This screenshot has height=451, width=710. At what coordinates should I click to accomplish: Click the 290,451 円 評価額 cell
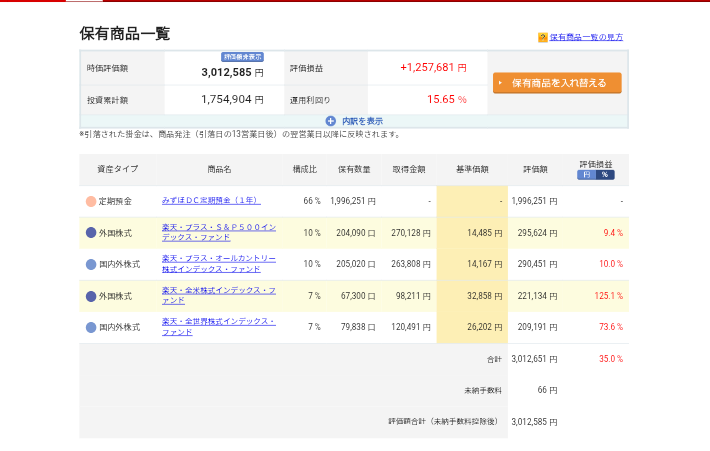(537, 264)
